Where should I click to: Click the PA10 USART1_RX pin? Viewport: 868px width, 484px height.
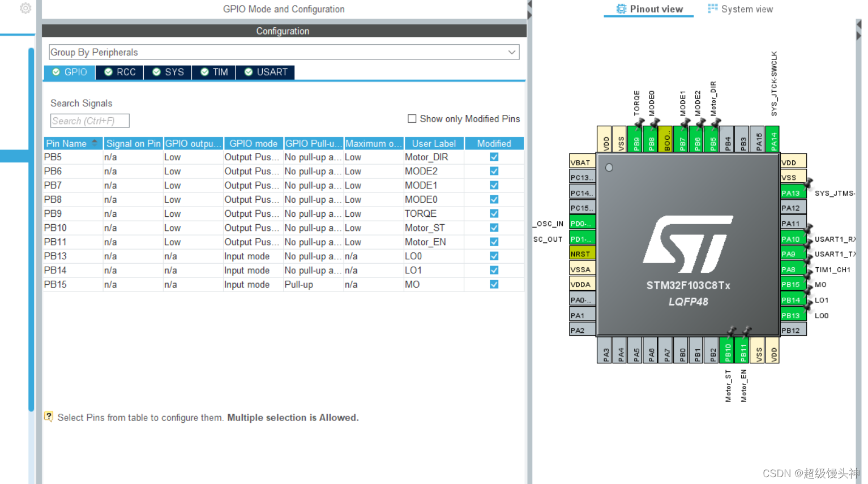(x=793, y=239)
